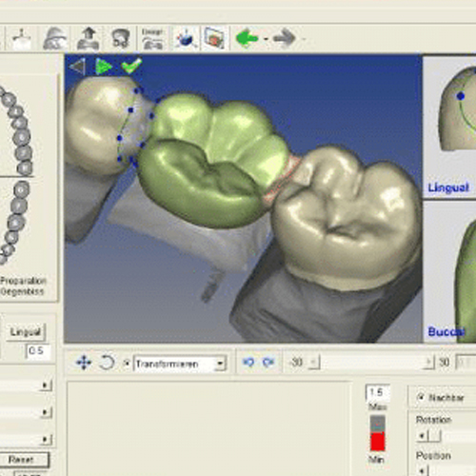Open the dropdown beside the green back arrow
This screenshot has height=476, width=476.
(x=266, y=39)
